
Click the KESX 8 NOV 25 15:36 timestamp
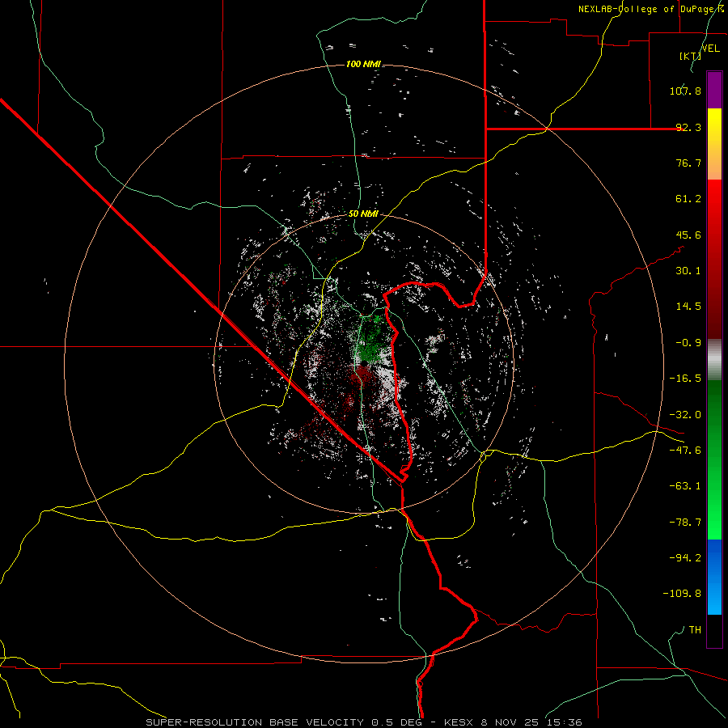pyautogui.click(x=513, y=722)
